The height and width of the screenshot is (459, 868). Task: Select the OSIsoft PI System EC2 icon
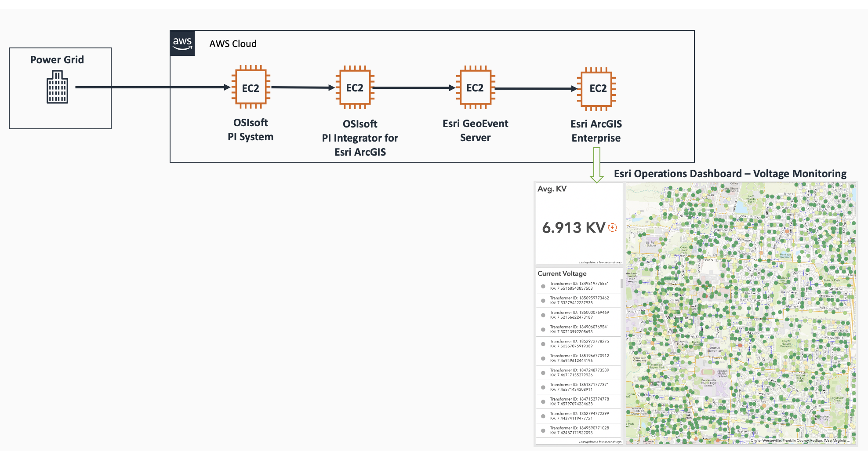point(251,87)
